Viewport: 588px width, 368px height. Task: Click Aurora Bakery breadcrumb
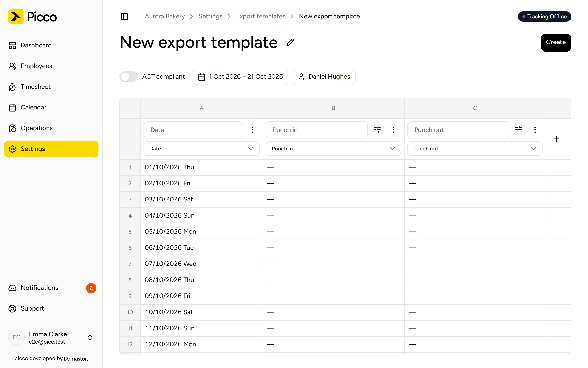[x=165, y=16]
